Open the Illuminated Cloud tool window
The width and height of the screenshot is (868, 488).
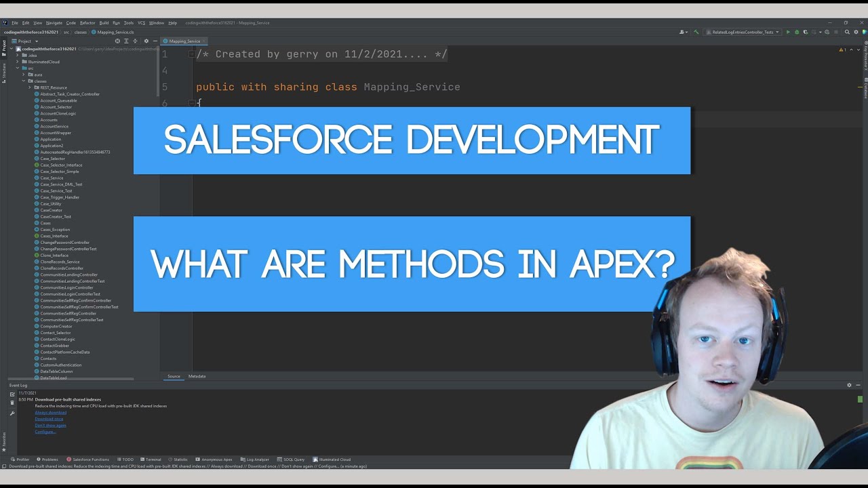point(332,460)
